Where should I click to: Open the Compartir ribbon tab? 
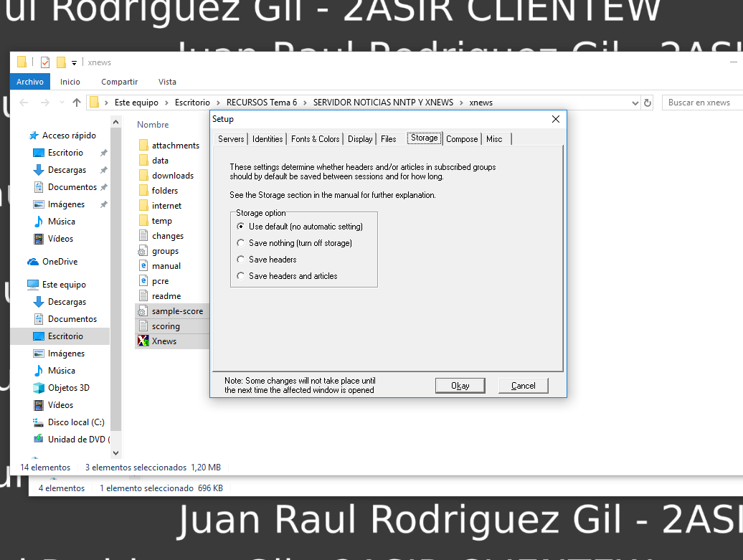pyautogui.click(x=119, y=82)
